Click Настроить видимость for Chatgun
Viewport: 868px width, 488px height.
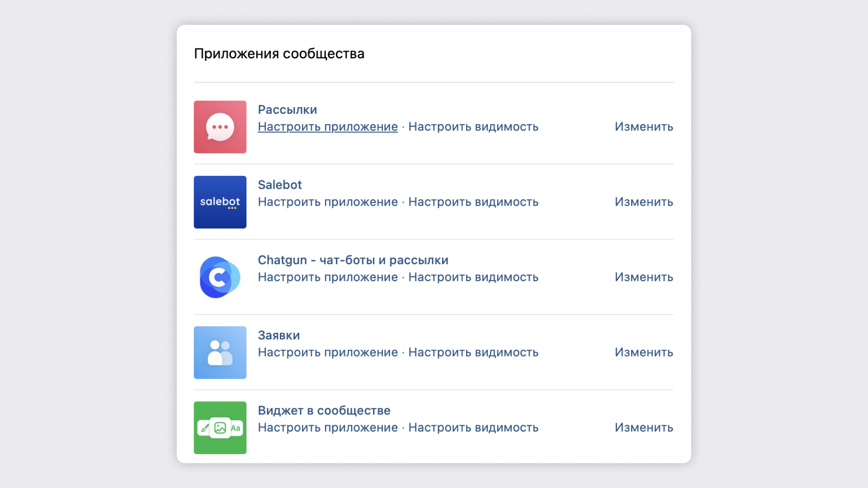(473, 277)
